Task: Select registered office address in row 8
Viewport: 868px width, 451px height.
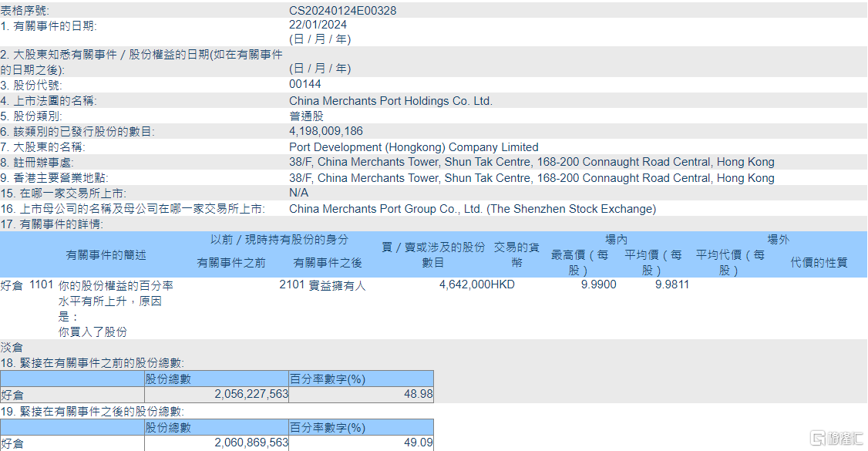Action: coord(531,162)
